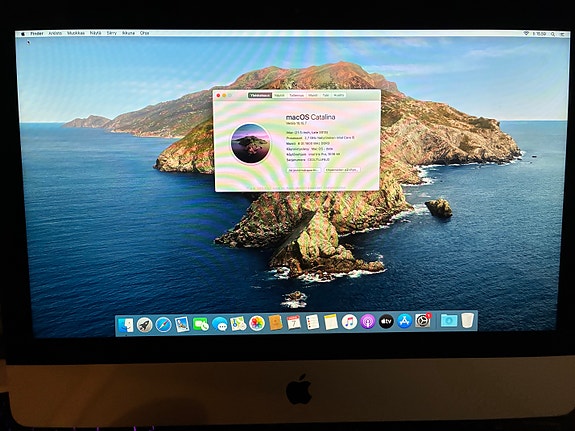The height and width of the screenshot is (431, 575).
Task: Open the Ohje menu
Action: 144,33
